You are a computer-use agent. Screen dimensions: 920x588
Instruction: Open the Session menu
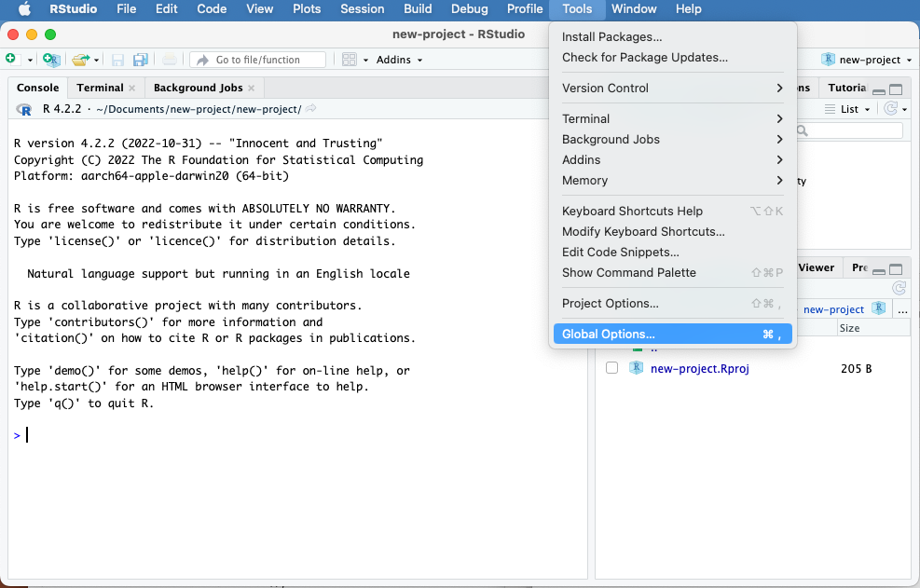coord(363,8)
